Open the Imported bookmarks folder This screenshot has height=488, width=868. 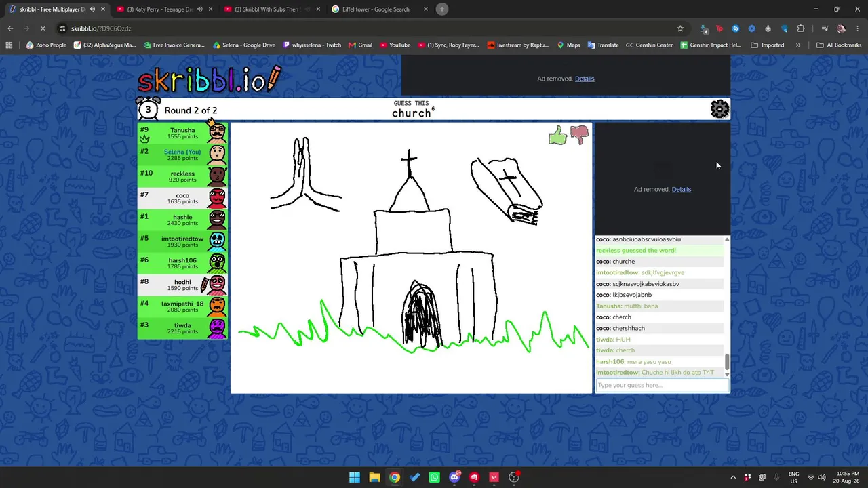click(x=768, y=45)
